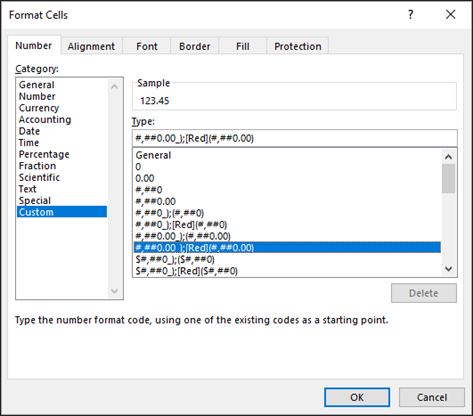Open the Protection tab
473x416 pixels.
click(298, 46)
